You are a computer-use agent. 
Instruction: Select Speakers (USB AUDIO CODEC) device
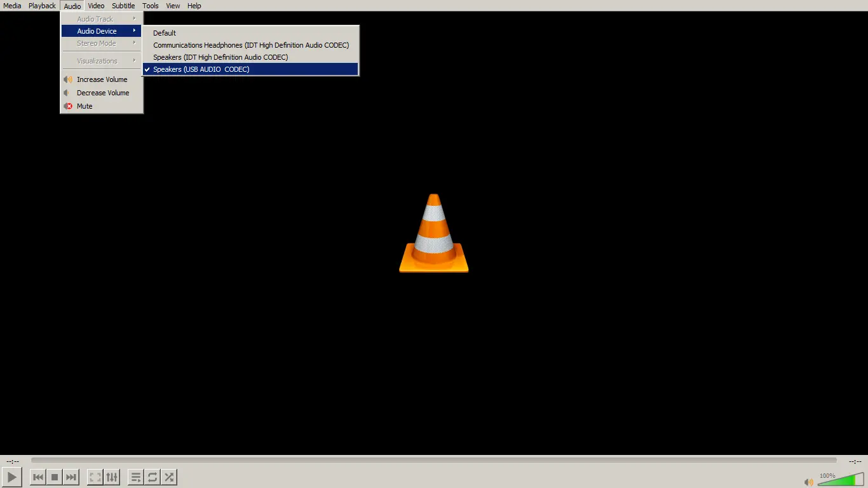201,69
